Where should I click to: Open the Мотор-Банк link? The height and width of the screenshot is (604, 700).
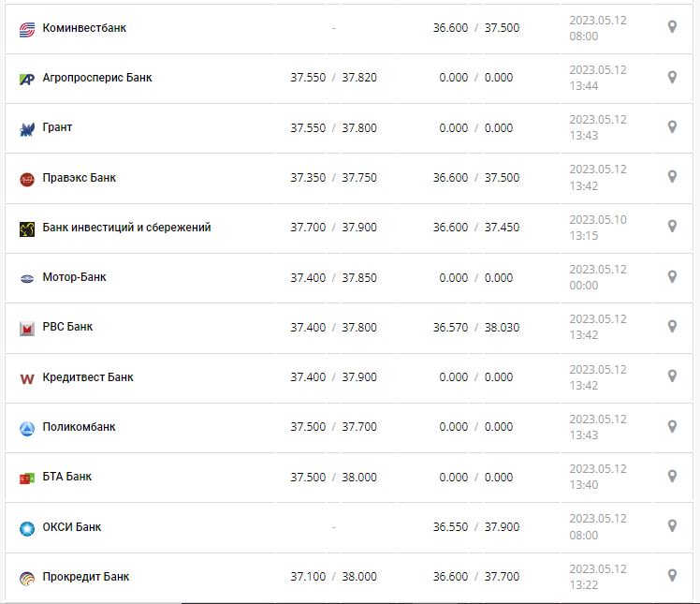(x=74, y=277)
